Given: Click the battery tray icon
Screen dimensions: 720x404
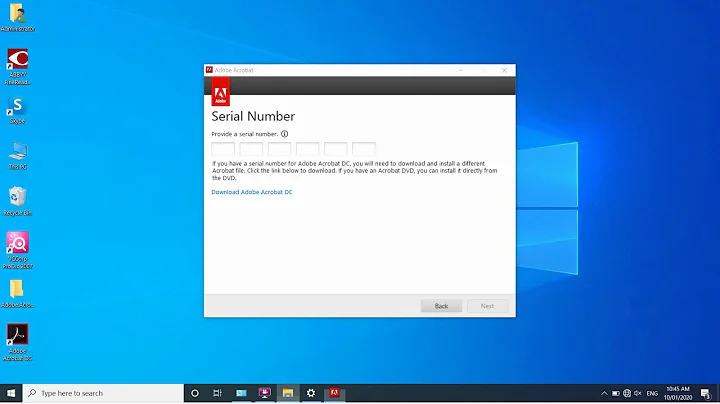Looking at the screenshot, I should [616, 393].
